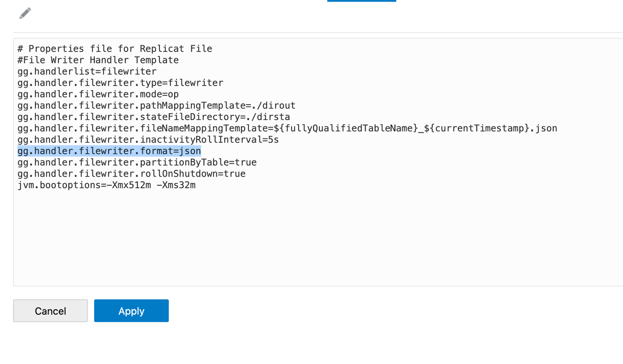Click the File Writer Handler Template comment
This screenshot has width=623, height=364.
(x=98, y=60)
